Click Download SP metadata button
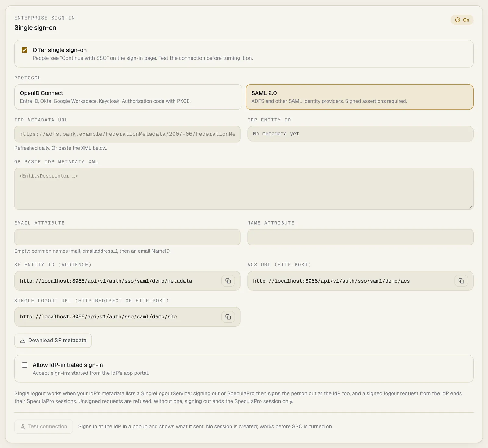This screenshot has height=448, width=488. coord(53,341)
